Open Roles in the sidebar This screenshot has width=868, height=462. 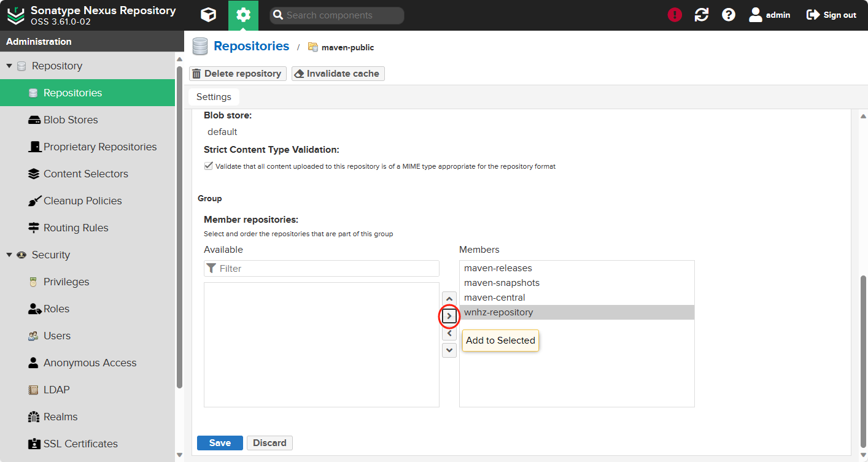click(87, 309)
